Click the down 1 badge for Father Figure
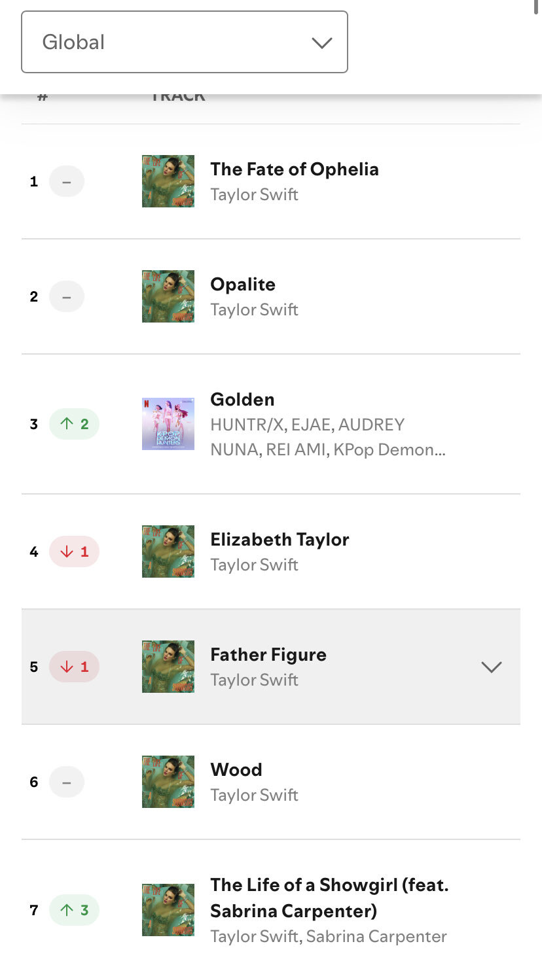Screen dimensions: 542x980 (74, 667)
